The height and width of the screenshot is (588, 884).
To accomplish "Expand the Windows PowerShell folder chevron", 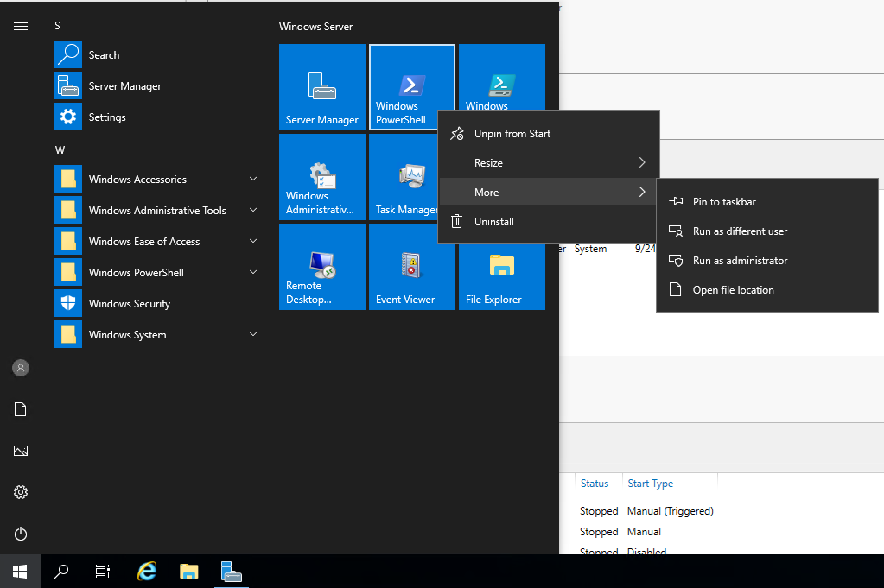I will click(x=253, y=272).
